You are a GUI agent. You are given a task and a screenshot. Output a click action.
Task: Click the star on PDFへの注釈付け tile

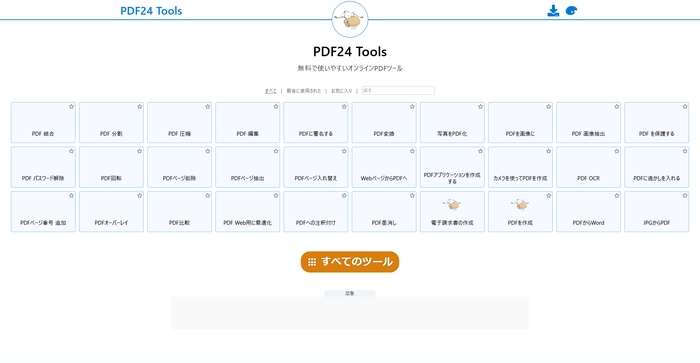point(344,196)
